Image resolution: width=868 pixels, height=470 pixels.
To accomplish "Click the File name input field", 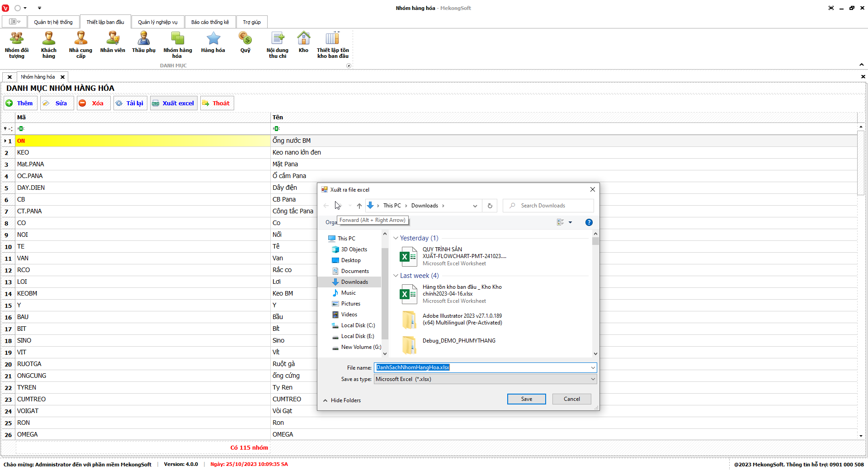I will [481, 367].
